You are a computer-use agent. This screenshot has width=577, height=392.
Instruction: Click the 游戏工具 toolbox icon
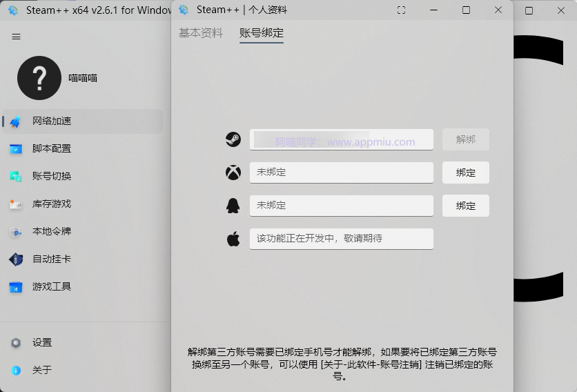15,286
